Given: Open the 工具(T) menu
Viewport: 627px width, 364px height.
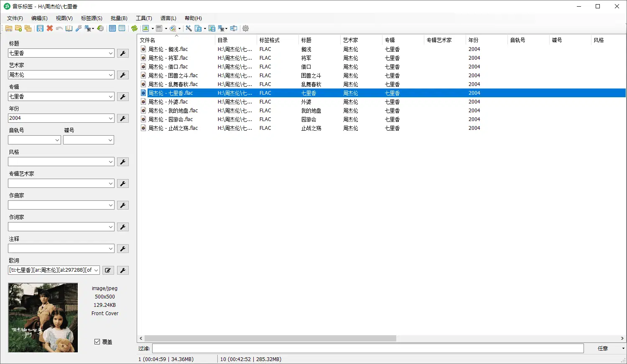Looking at the screenshot, I should pos(144,18).
